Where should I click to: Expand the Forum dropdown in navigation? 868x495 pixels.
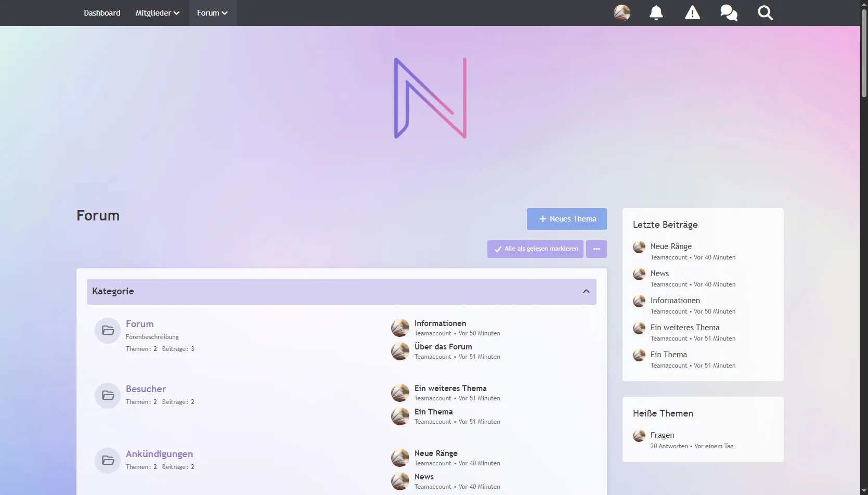pos(212,13)
